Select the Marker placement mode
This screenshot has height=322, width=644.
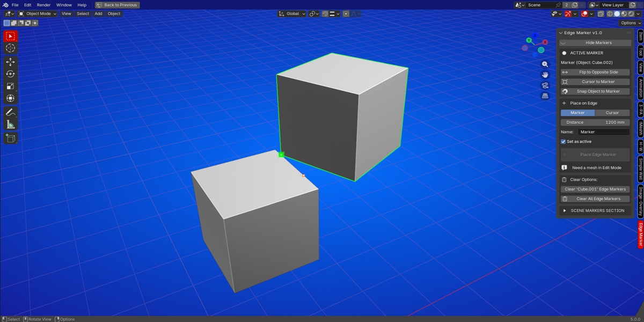(577, 113)
